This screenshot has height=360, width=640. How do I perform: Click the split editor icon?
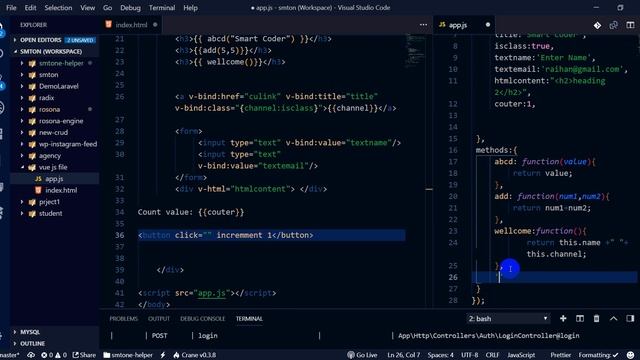(x=630, y=25)
